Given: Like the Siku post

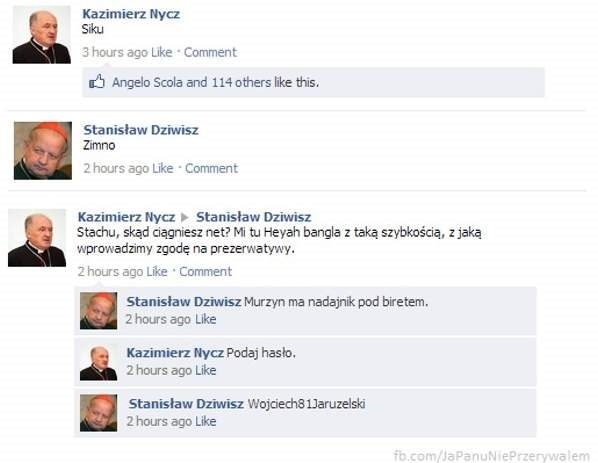Looking at the screenshot, I should (162, 52).
